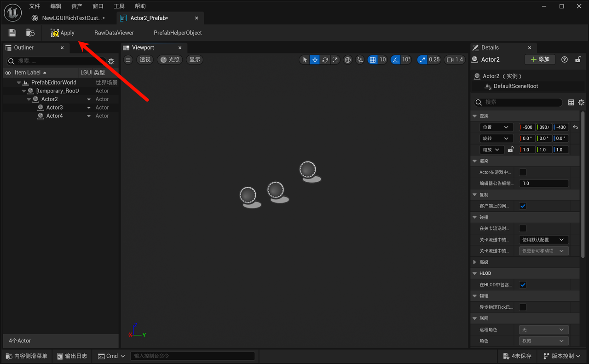Toggle the 在HLOD中包含 checkbox
Viewport: 589px width, 364px height.
523,285
